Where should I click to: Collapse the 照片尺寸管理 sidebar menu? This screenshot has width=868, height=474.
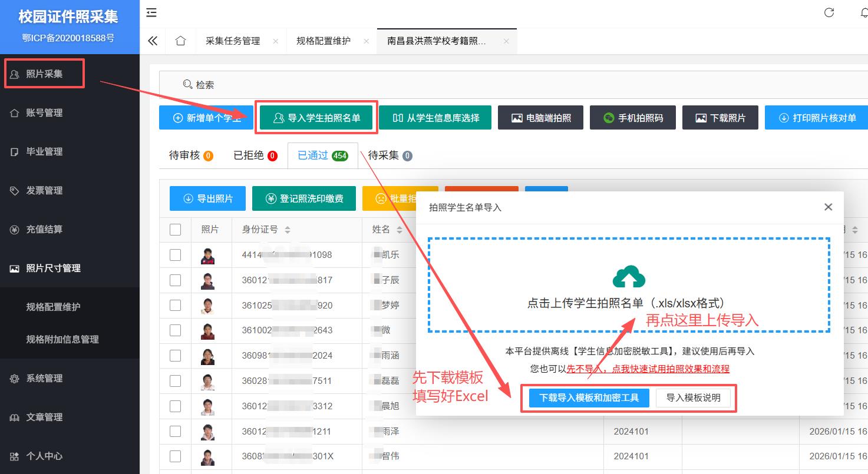coord(53,269)
